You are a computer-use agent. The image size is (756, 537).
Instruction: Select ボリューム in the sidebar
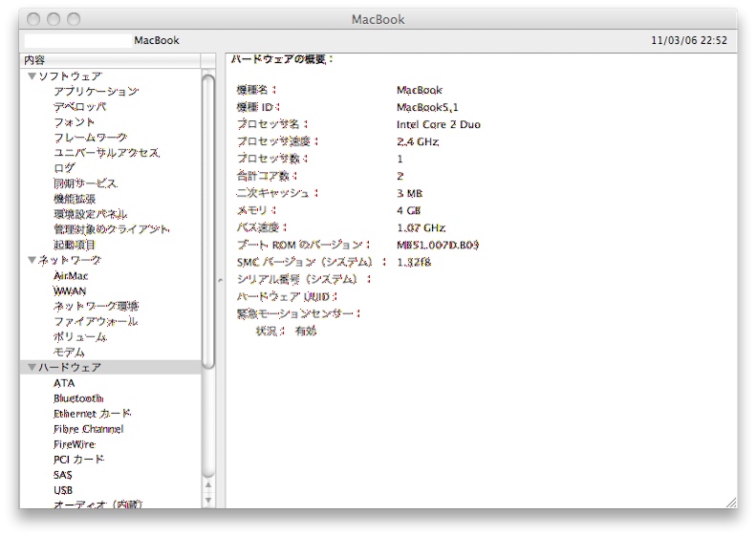(80, 337)
